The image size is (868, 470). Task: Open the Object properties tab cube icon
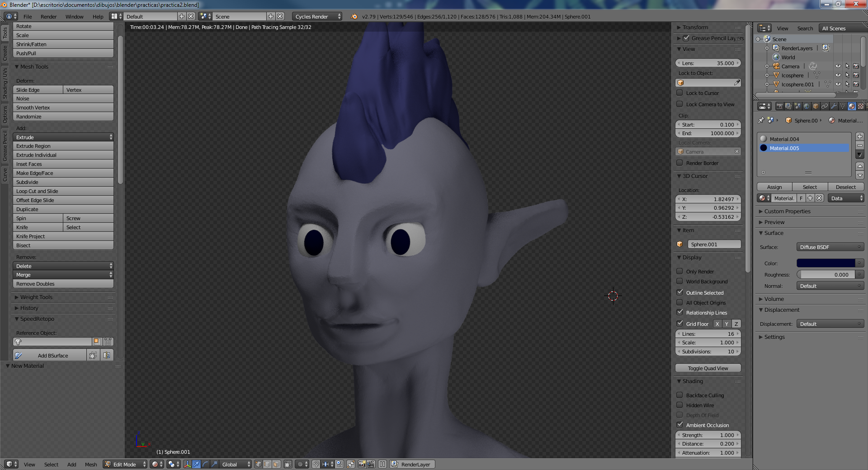[816, 106]
